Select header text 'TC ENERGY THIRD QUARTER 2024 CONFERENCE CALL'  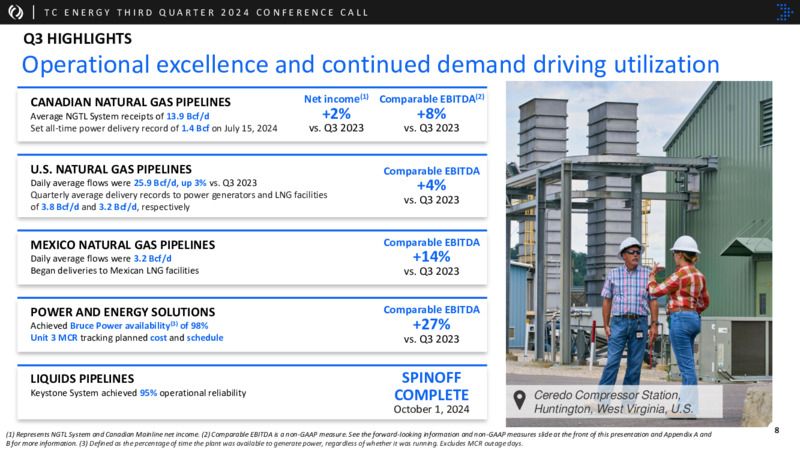click(206, 13)
